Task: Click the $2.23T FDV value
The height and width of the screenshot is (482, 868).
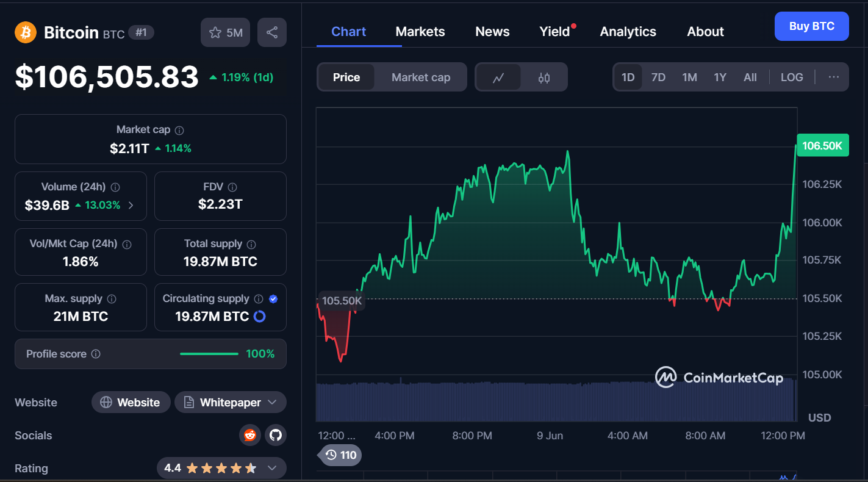Action: [220, 204]
